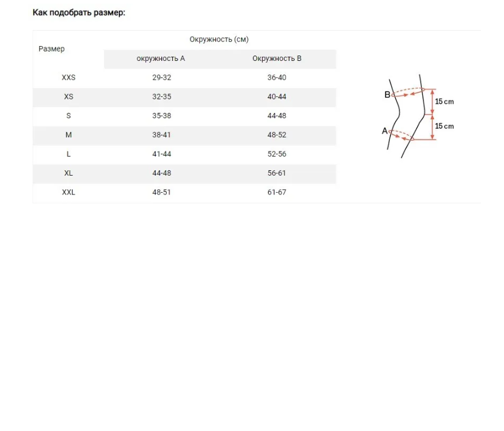The height and width of the screenshot is (431, 504).
Task: Click the A label on the knee diagram
Action: [x=385, y=131]
